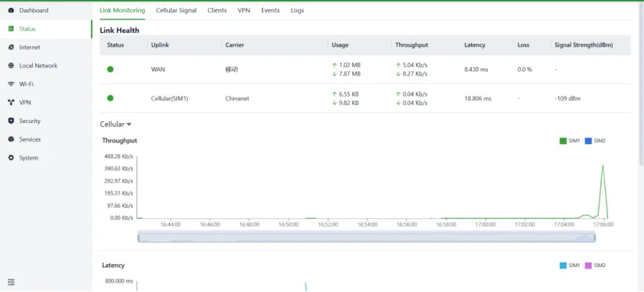Collapse sidebar using bottom-left menu icon
Screen dimensions: 644x292
(x=11, y=282)
